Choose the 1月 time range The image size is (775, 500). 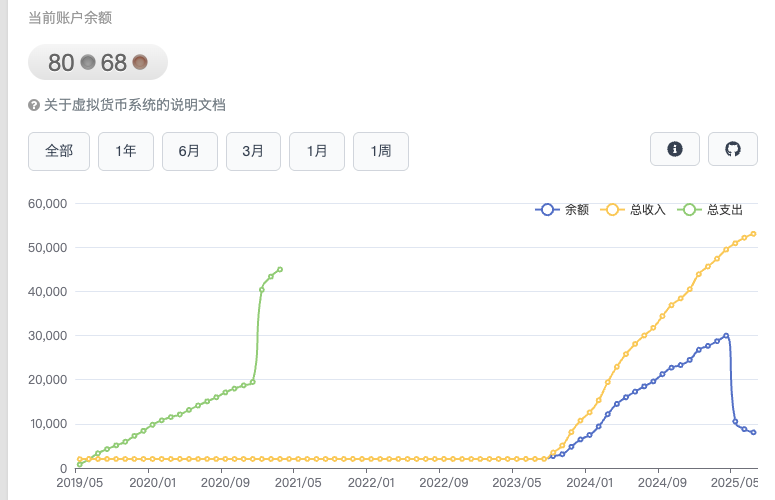tap(317, 151)
